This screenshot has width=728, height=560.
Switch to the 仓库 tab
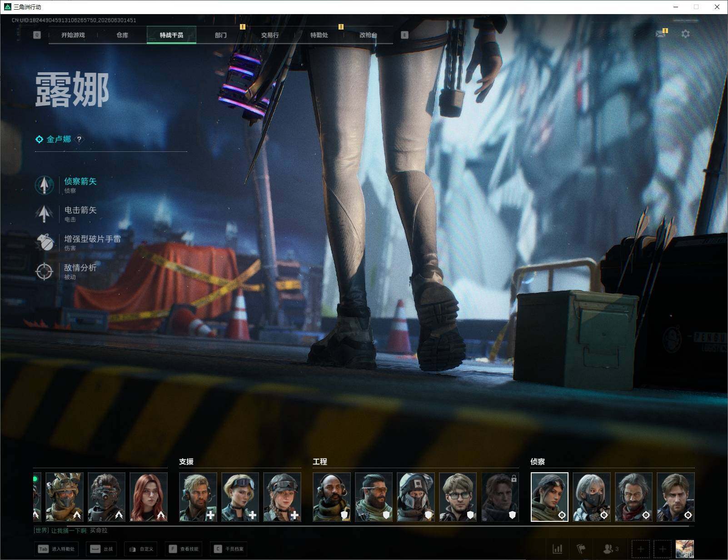point(122,35)
